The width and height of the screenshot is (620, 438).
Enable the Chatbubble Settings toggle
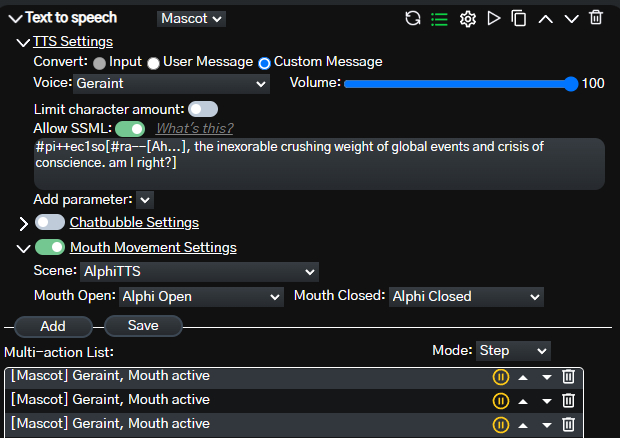(50, 222)
